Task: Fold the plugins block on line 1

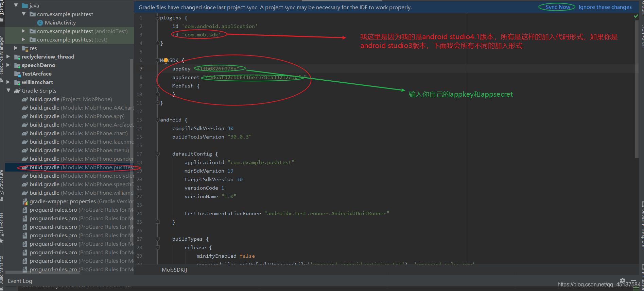Action: pos(157,18)
